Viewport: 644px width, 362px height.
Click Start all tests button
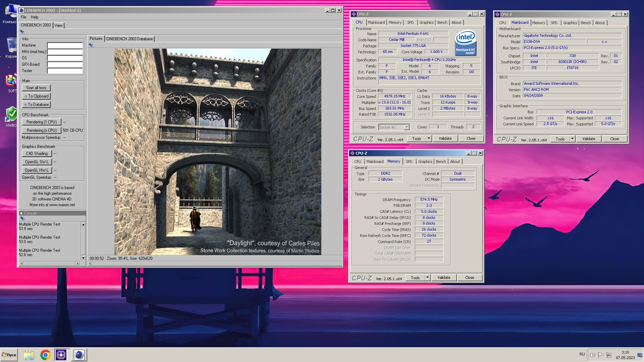pyautogui.click(x=36, y=88)
